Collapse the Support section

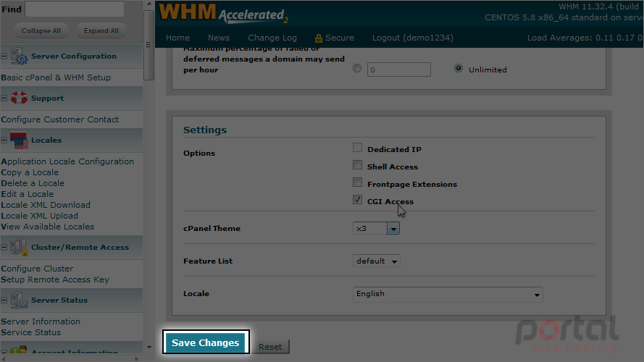pos(4,98)
